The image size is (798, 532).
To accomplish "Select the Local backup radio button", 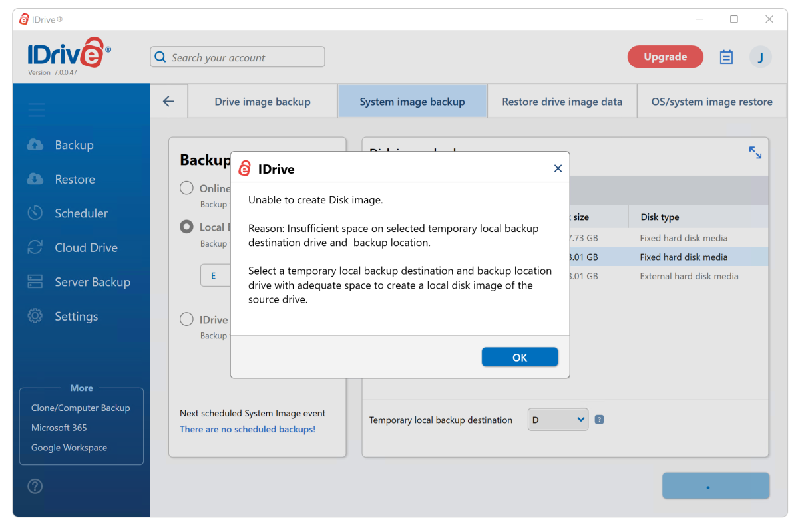I will pos(187,227).
